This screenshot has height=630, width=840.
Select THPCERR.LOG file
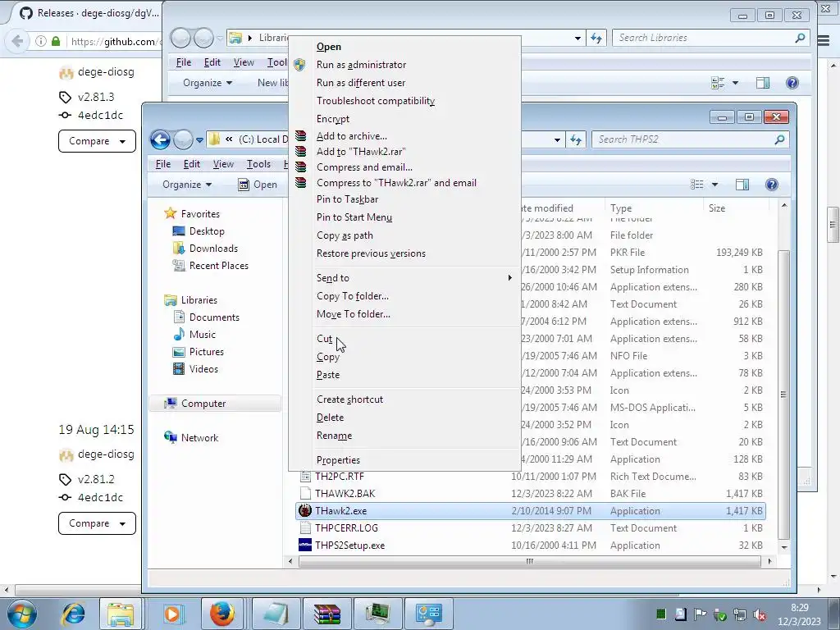tap(346, 528)
